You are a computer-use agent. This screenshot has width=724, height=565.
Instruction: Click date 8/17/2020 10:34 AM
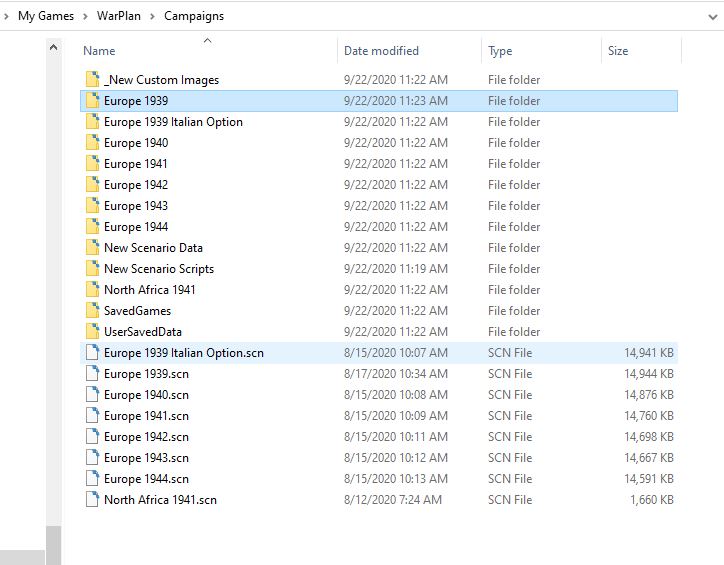[396, 374]
